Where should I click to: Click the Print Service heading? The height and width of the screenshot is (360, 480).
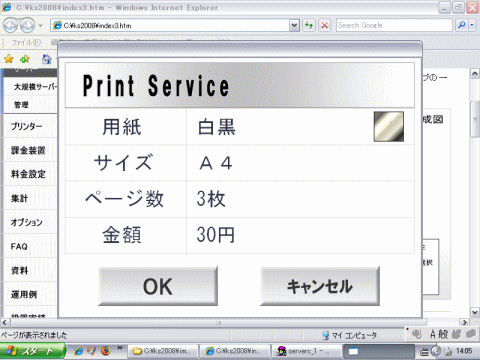pos(156,86)
